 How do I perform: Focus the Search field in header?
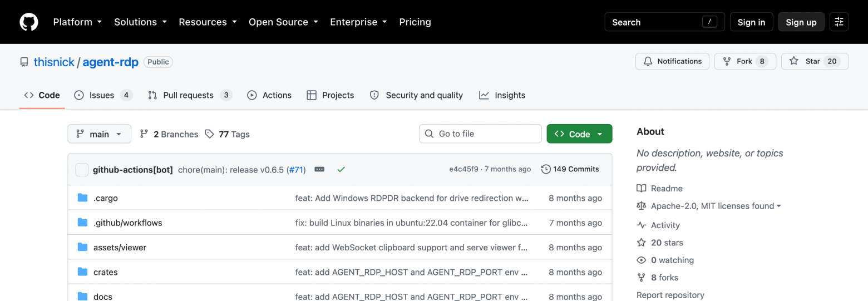[664, 22]
